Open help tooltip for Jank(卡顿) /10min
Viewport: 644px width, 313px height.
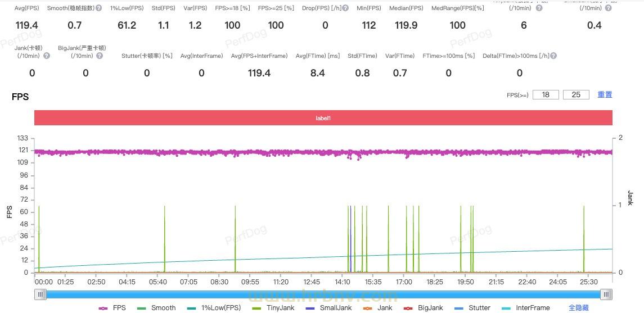click(x=47, y=56)
